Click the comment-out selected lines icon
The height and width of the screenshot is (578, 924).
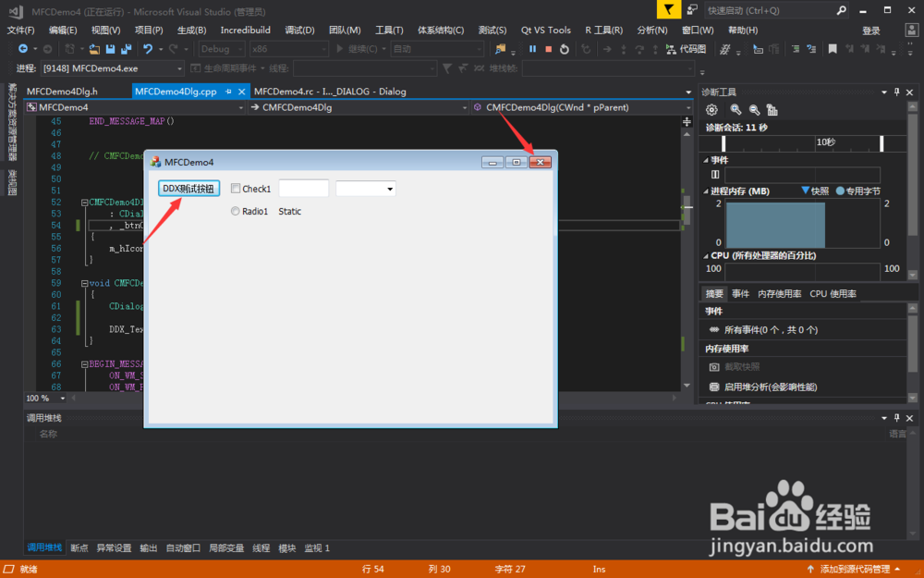click(796, 49)
